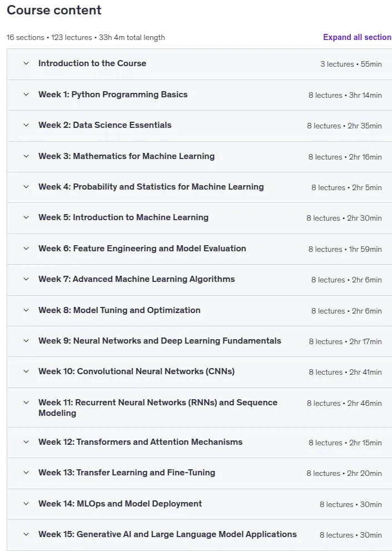
Task: Expand the Introduction to the Course section
Action: click(200, 64)
